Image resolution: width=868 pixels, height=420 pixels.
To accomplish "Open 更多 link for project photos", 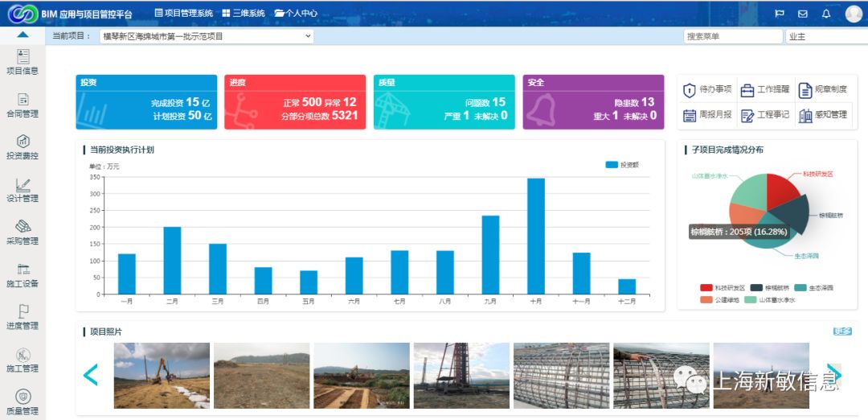I will pyautogui.click(x=842, y=331).
